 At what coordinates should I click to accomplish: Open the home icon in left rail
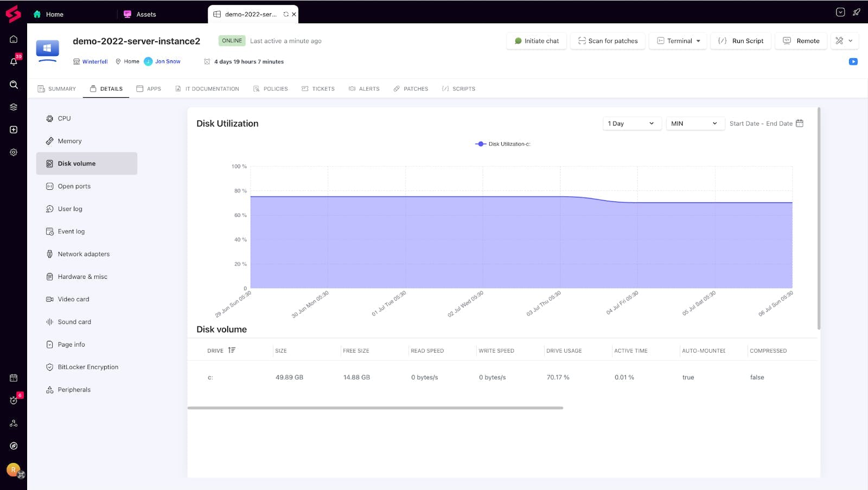pos(14,39)
